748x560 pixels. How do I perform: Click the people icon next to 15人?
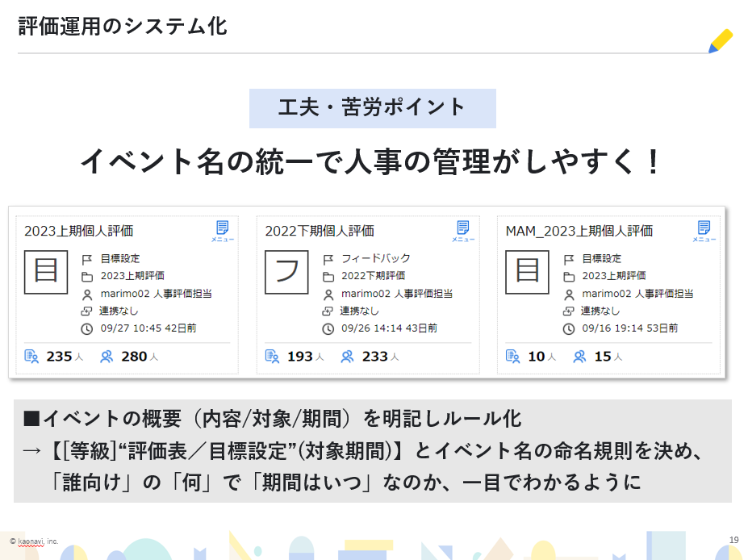click(579, 356)
